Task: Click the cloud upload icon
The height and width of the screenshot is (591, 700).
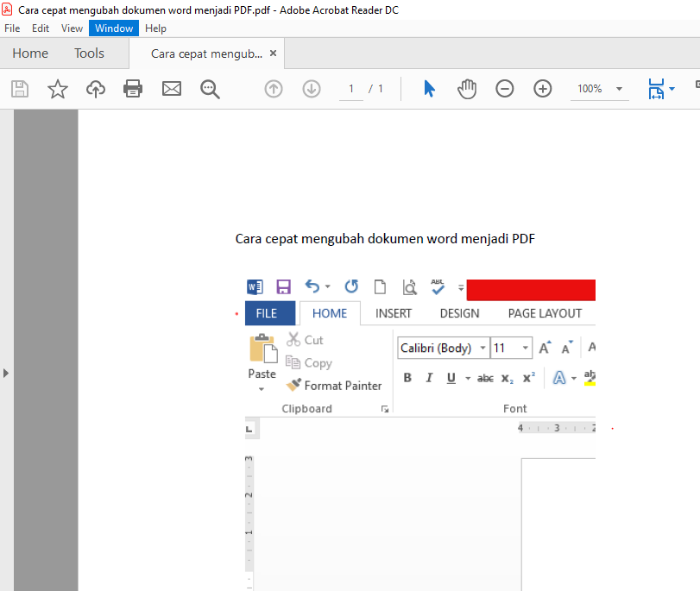Action: pos(96,89)
